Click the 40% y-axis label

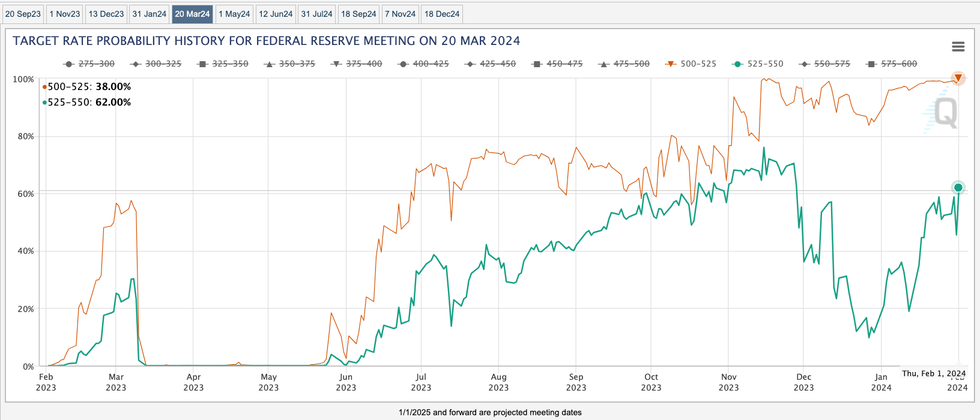pos(26,251)
